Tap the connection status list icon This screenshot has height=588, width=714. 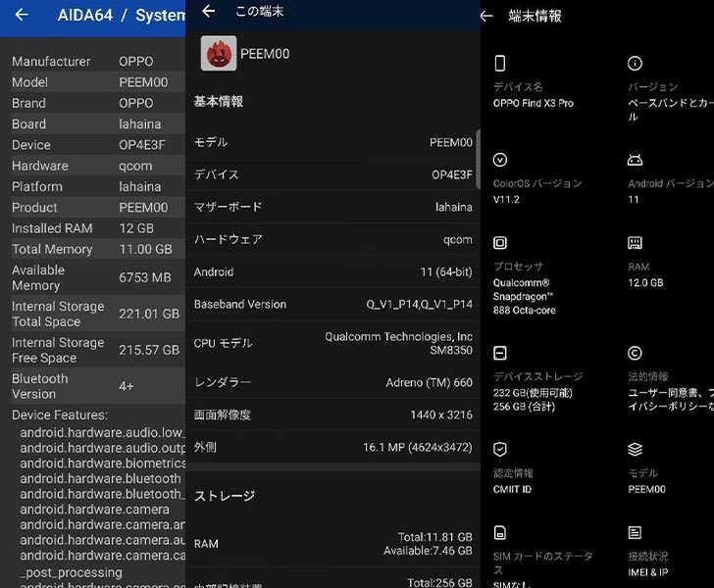click(x=635, y=532)
